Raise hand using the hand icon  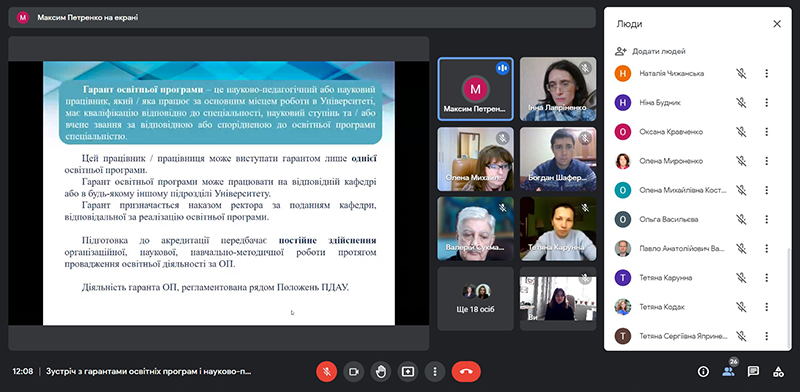pyautogui.click(x=381, y=372)
